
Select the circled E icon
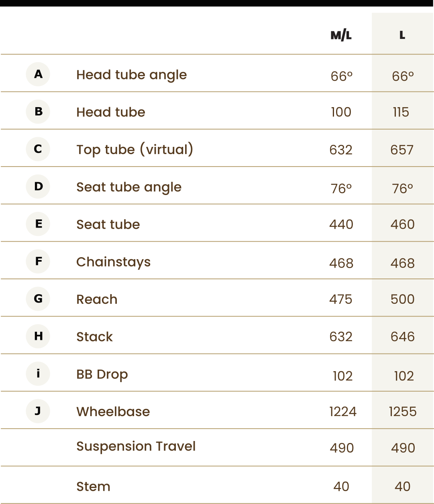[x=38, y=224]
